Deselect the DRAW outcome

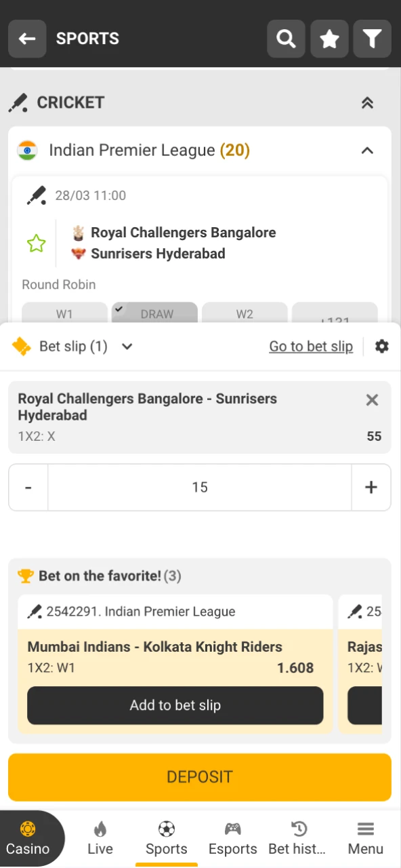click(x=154, y=313)
